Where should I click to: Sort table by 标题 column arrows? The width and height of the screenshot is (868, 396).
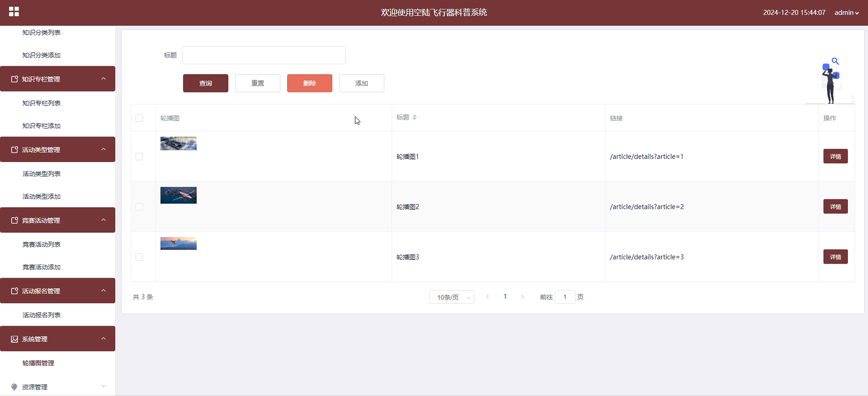(415, 117)
